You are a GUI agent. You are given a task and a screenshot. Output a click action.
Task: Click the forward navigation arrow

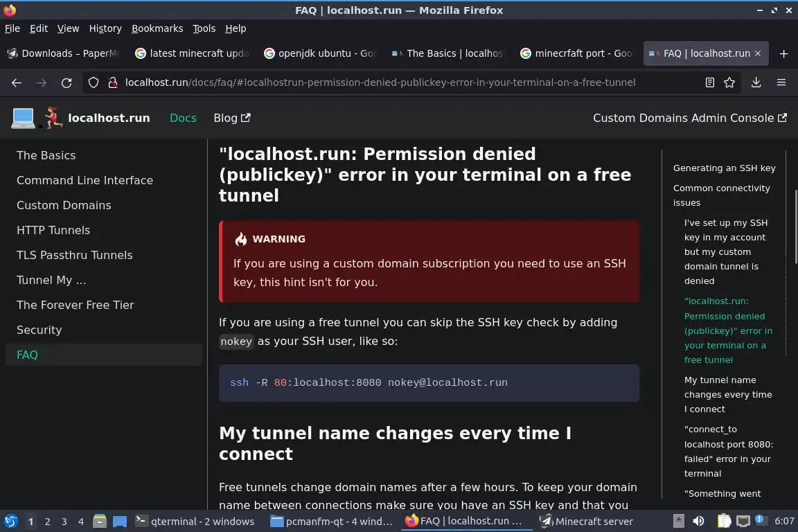tap(42, 82)
